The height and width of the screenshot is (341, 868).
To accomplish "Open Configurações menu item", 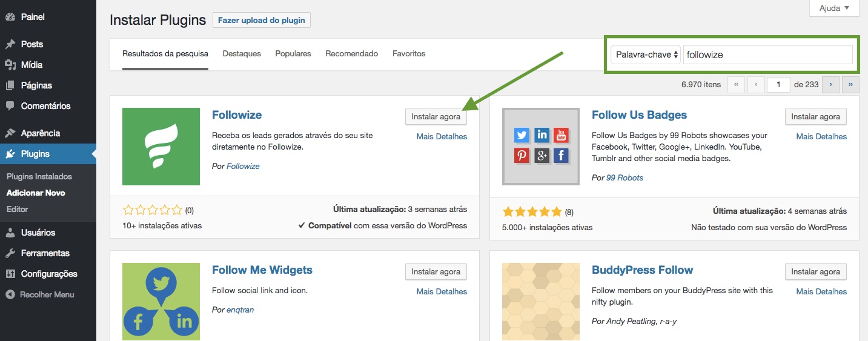I will [x=48, y=274].
